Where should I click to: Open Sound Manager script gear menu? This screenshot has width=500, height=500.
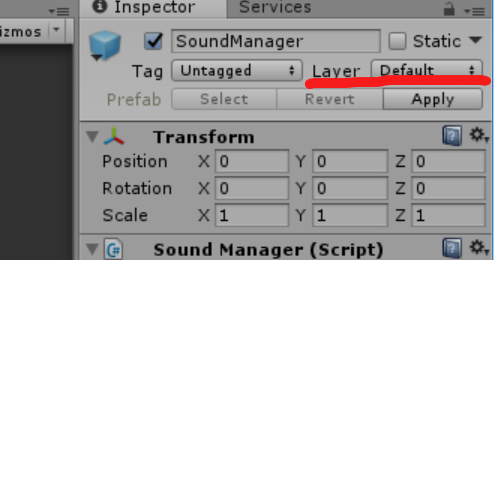[x=479, y=248]
